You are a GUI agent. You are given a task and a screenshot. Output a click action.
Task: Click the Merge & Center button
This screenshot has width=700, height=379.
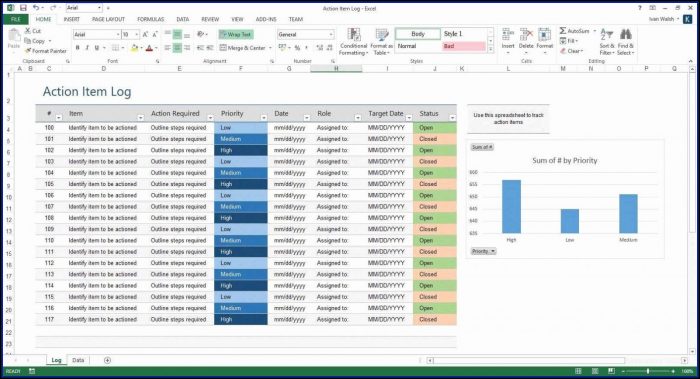pos(243,48)
